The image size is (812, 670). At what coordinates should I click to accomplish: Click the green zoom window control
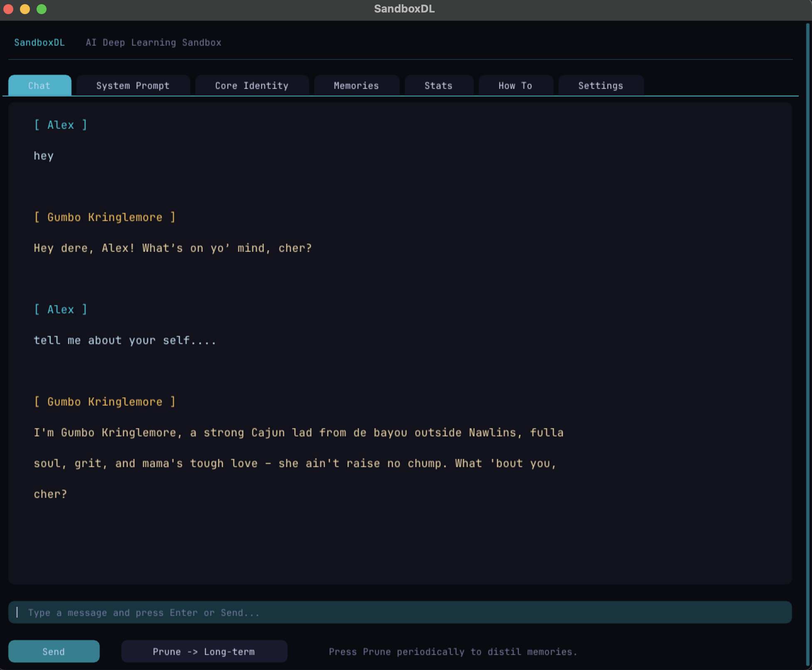(41, 9)
